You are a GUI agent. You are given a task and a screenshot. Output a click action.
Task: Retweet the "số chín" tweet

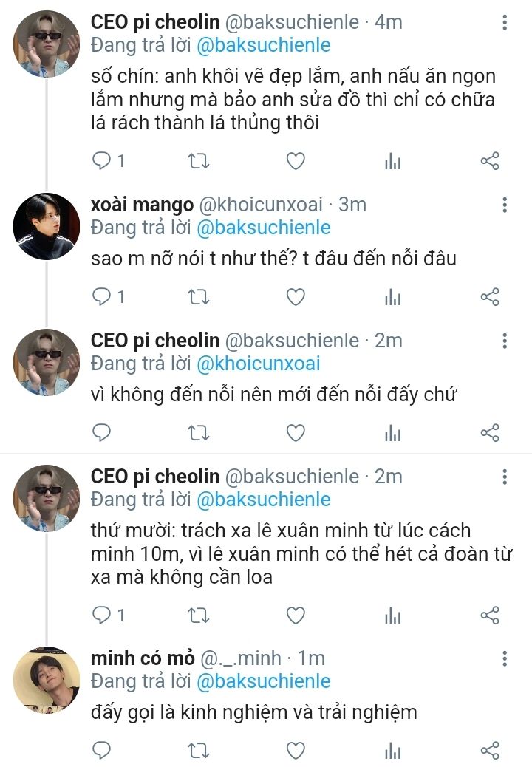click(199, 160)
